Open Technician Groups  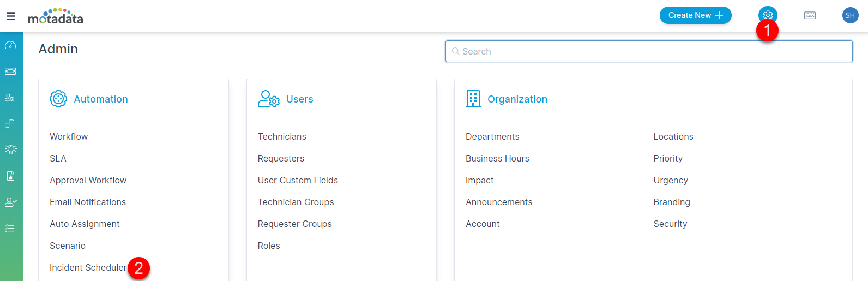[296, 202]
